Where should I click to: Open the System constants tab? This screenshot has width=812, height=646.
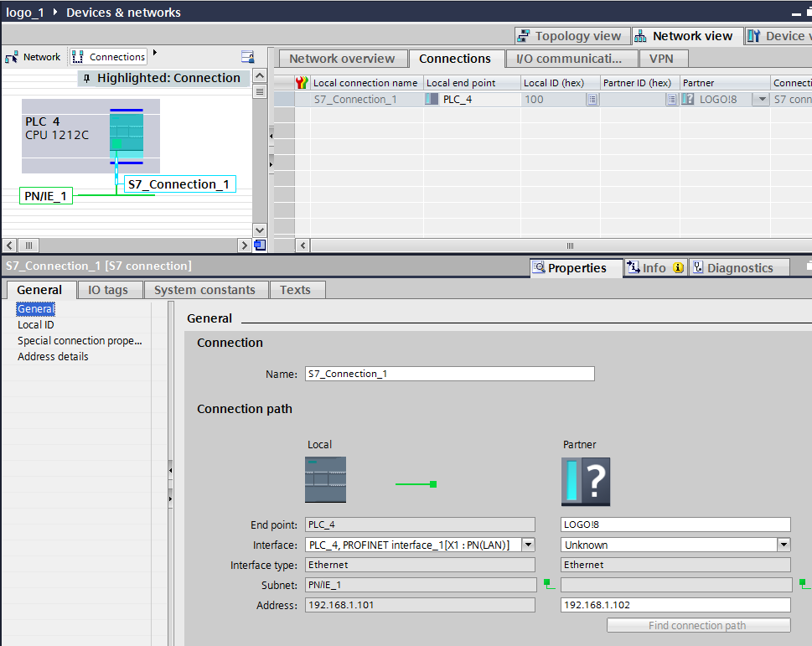coord(204,290)
